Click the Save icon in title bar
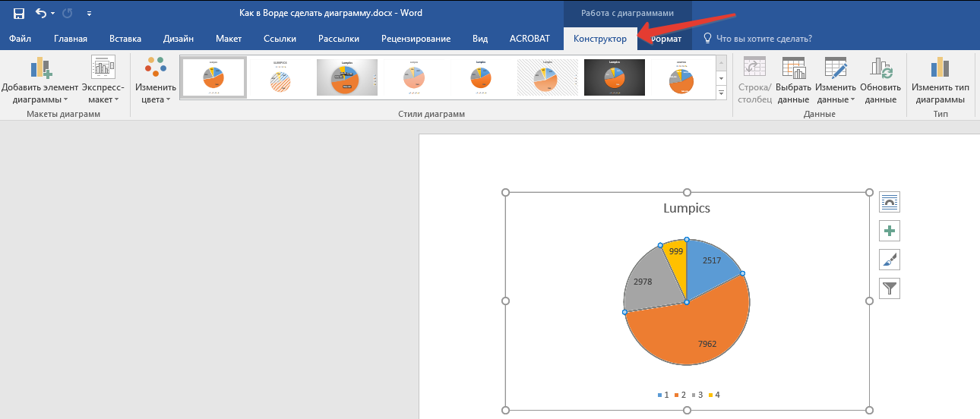Image resolution: width=980 pixels, height=419 pixels. [19, 14]
